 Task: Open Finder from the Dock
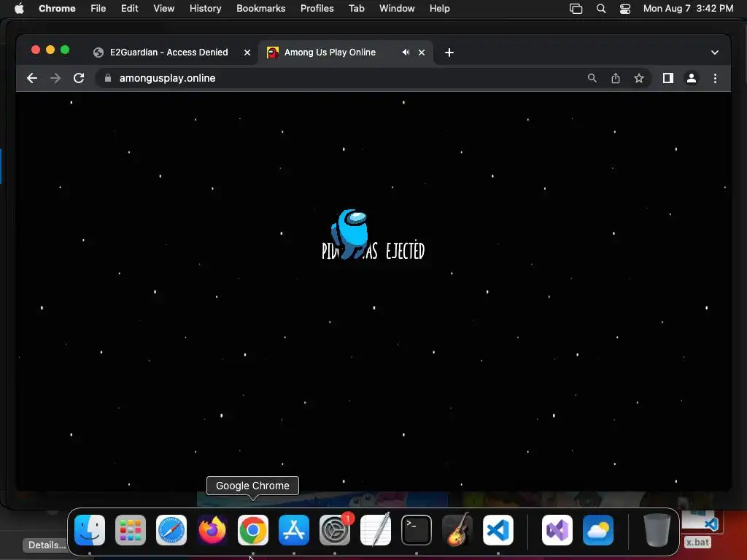pyautogui.click(x=90, y=529)
